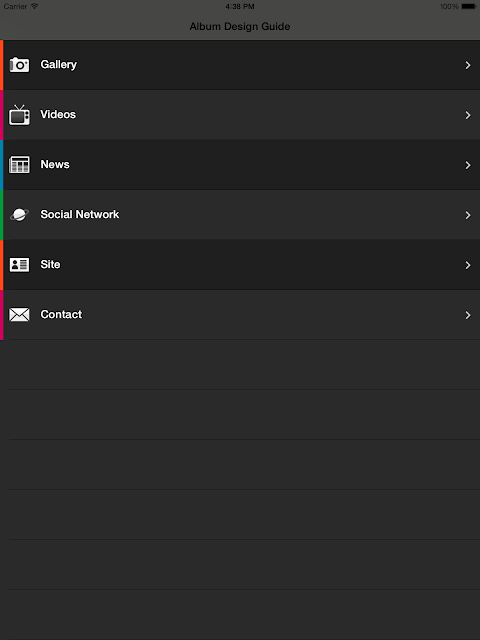The image size is (480, 640).
Task: Expand Videos using its chevron arrow
Action: coord(468,115)
